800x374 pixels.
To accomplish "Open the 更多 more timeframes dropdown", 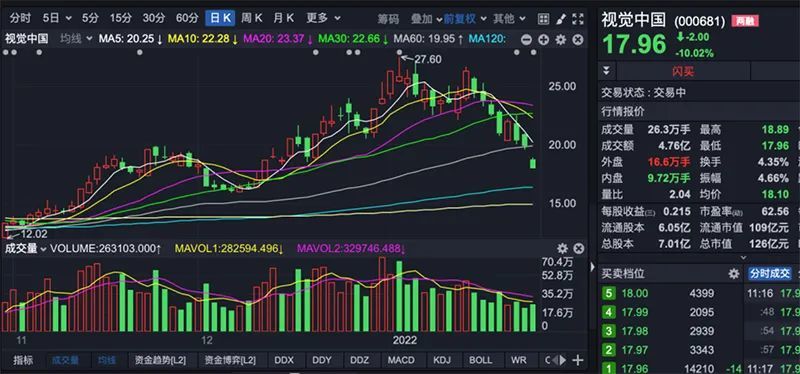I will pos(323,18).
